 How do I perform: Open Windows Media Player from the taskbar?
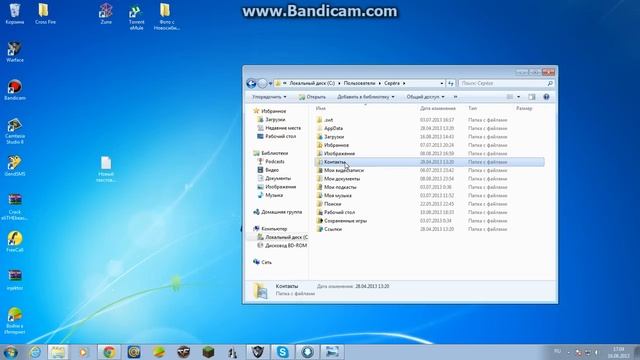(x=83, y=352)
